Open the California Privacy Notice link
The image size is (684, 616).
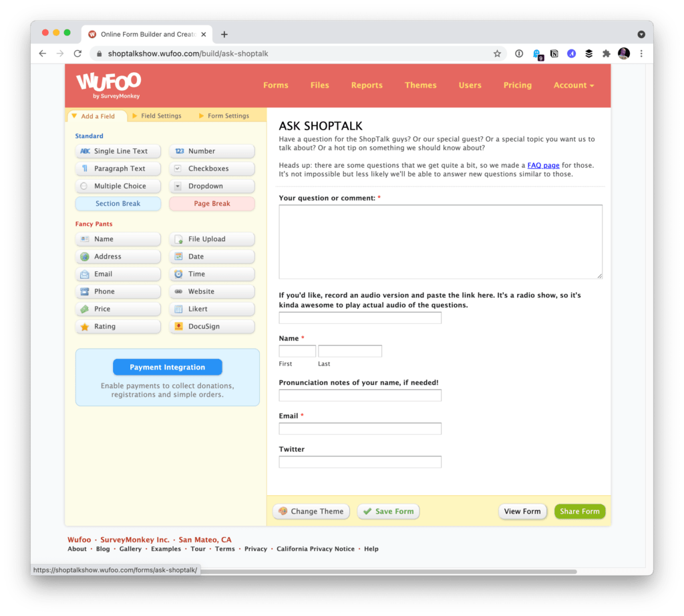pos(315,549)
